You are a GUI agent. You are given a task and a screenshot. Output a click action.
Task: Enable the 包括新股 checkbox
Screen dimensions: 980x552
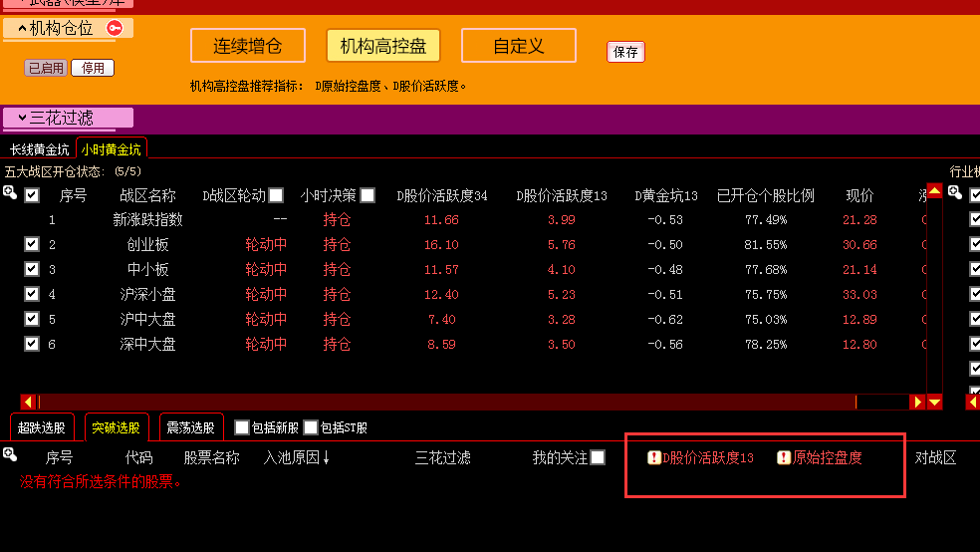(241, 427)
